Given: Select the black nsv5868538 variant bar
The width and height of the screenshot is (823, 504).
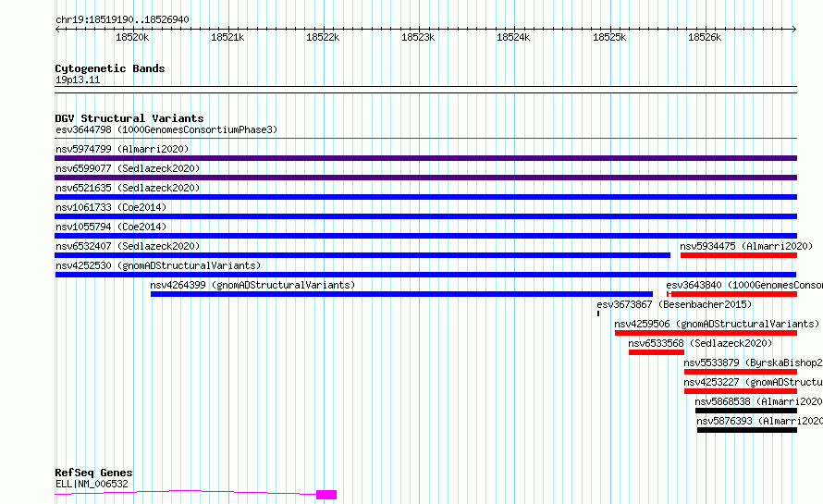Looking at the screenshot, I should pyautogui.click(x=746, y=411).
